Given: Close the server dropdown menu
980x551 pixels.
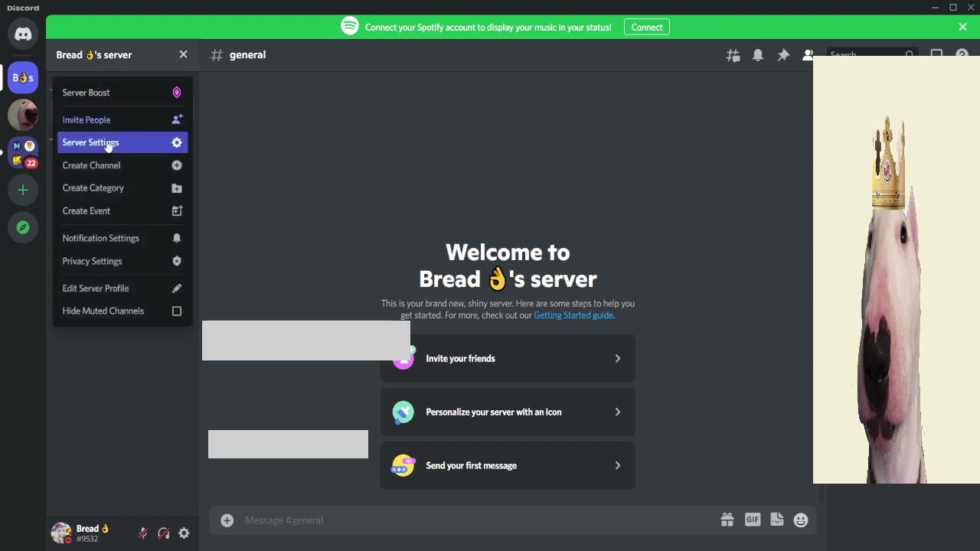Looking at the screenshot, I should point(183,54).
